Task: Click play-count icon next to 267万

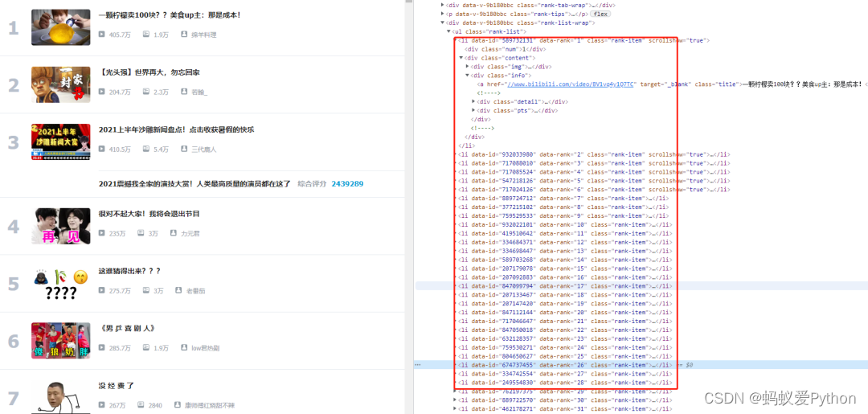Action: coord(102,405)
